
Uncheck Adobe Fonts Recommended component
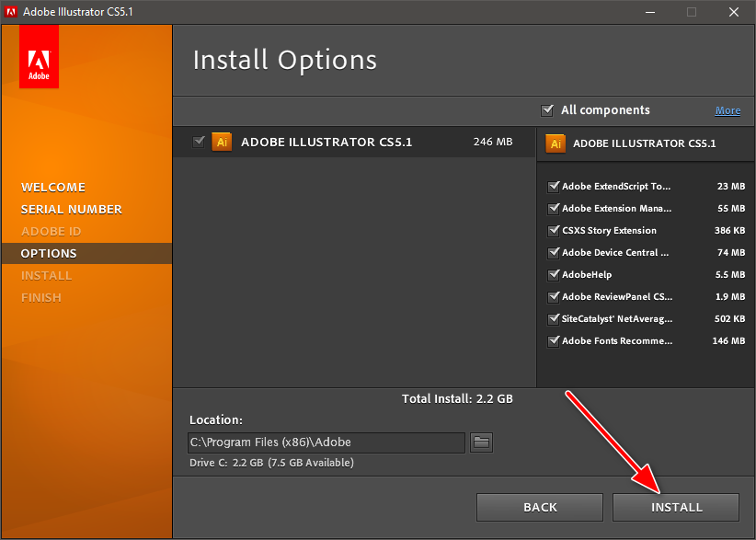[x=554, y=341]
